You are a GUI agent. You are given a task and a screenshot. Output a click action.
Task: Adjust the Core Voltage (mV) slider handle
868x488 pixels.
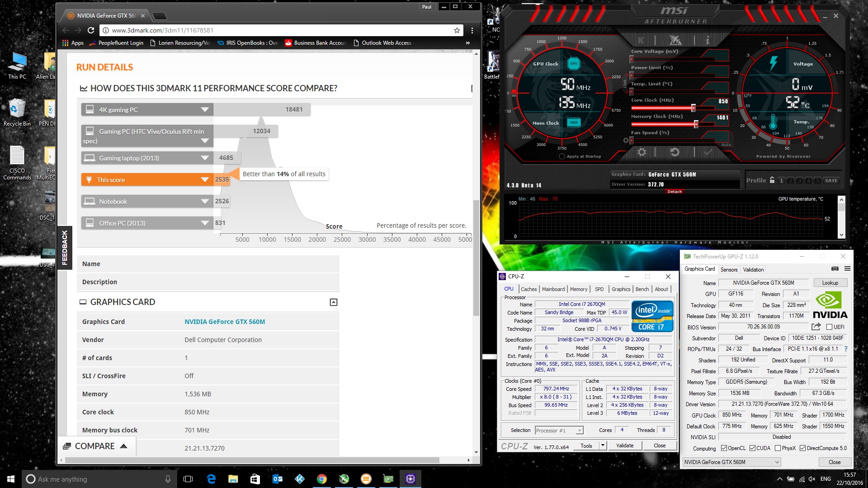tap(632, 59)
